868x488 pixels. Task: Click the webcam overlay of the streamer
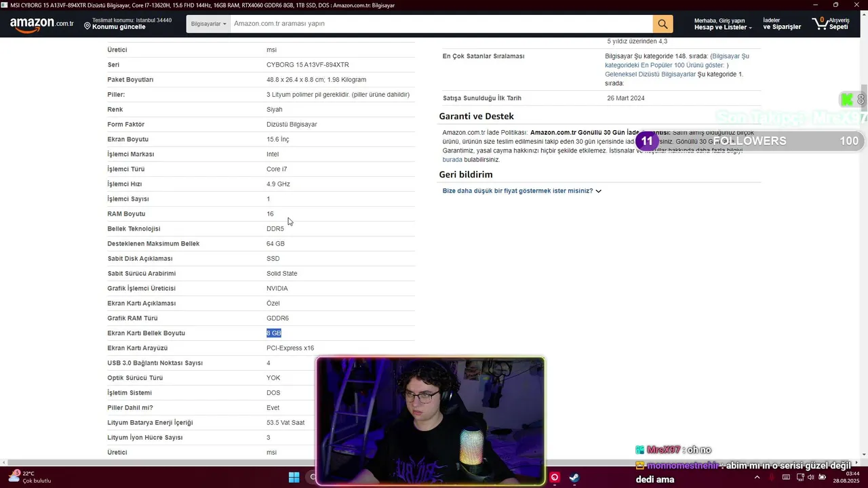click(x=430, y=421)
